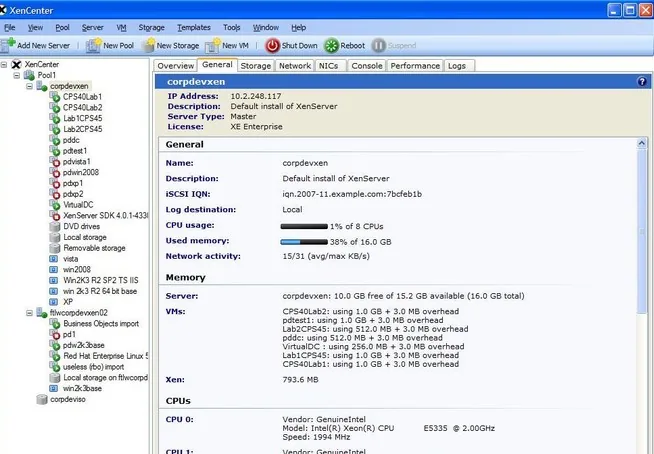Click the storage icon beside corpdeviso
The height and width of the screenshot is (454, 654).
point(42,399)
